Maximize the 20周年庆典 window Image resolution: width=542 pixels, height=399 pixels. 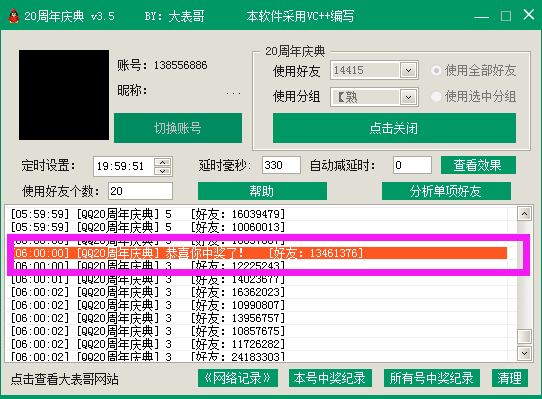[506, 16]
